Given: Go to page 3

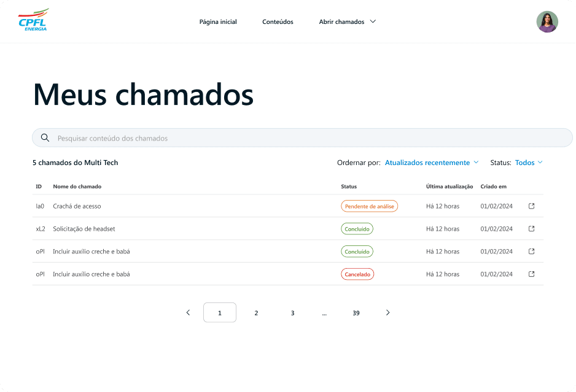Looking at the screenshot, I should [x=292, y=313].
